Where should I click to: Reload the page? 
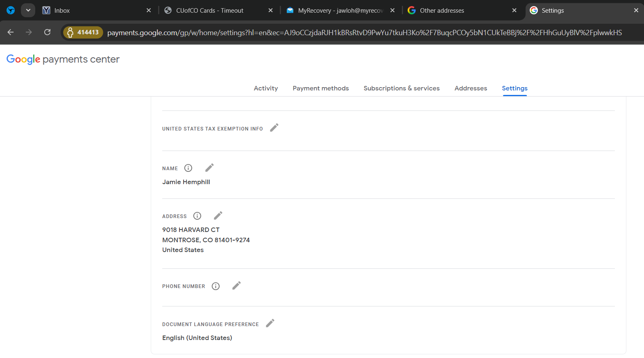click(48, 32)
